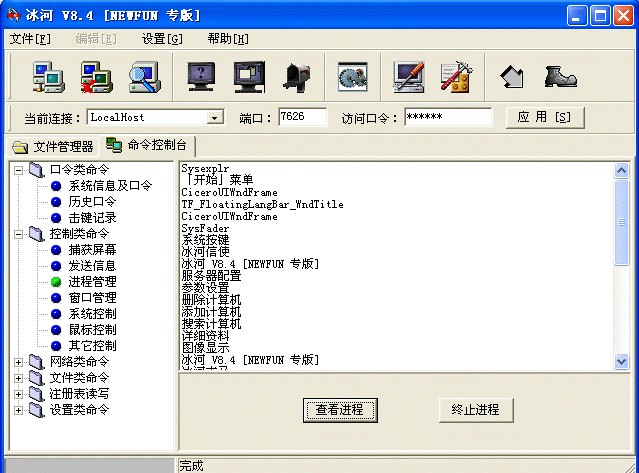Click the 注册表读写 folder icon
Viewport: 639px width, 473px height.
[x=36, y=394]
